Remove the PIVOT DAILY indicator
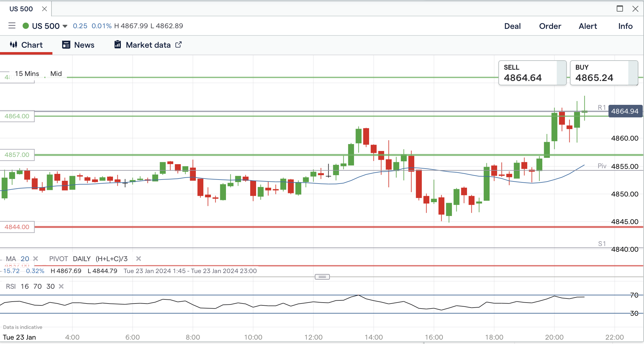Image resolution: width=644 pixels, height=344 pixels. 138,259
